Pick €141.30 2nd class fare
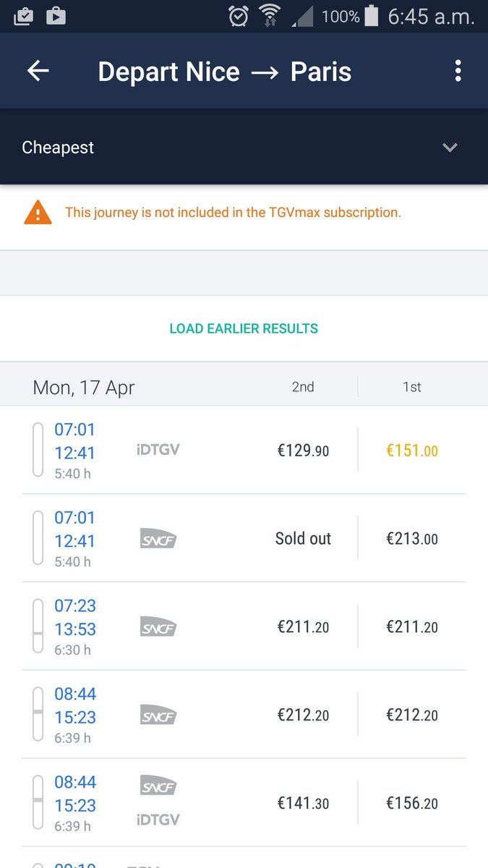Image resolution: width=488 pixels, height=868 pixels. 303,804
